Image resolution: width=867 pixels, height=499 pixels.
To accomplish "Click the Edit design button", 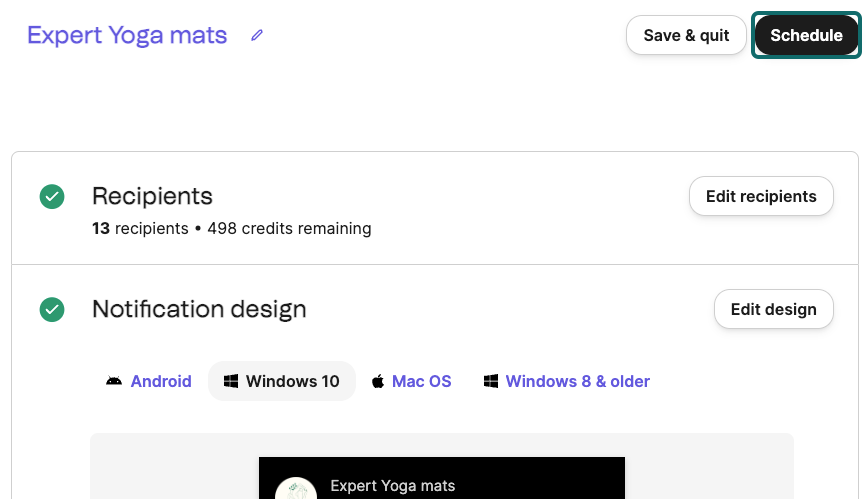I will (773, 309).
